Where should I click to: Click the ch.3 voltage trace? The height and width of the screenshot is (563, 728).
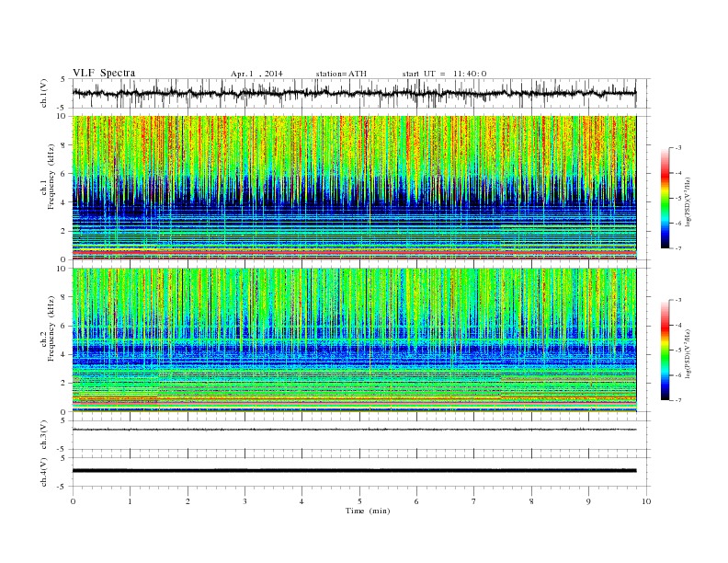click(354, 430)
